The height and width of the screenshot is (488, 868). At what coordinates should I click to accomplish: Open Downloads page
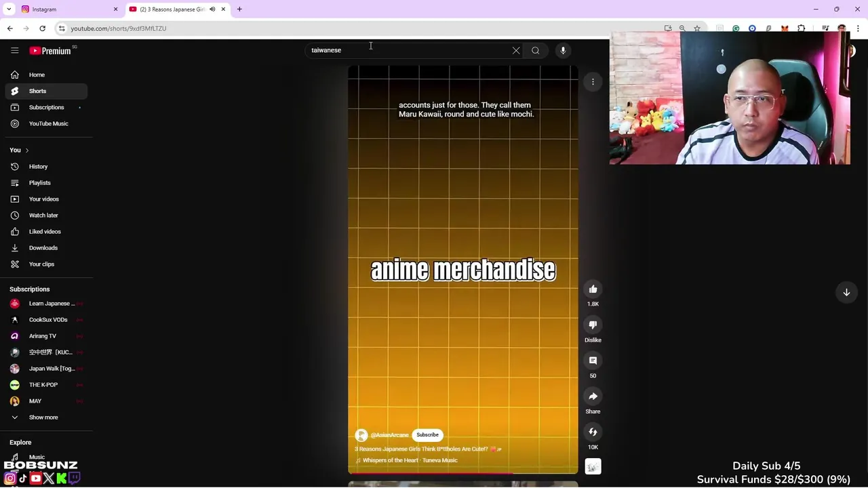46,247
